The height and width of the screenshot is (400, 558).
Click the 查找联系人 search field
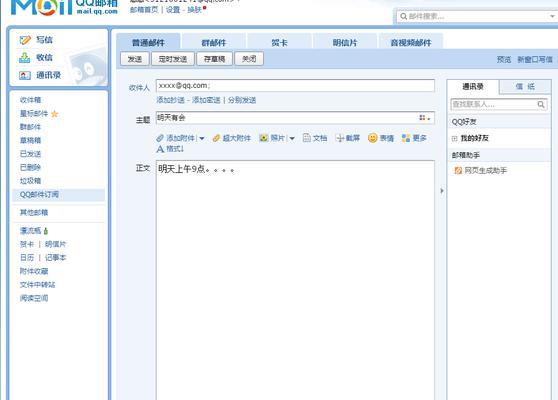coord(499,104)
